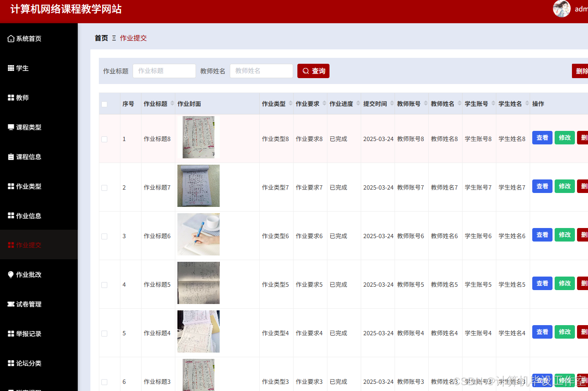The height and width of the screenshot is (391, 588).
Task: Click the clipboard icon beside 课程信息
Action: 11,157
